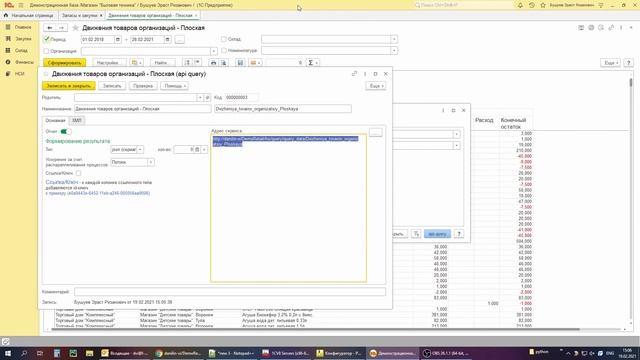This screenshot has width=640, height=360.
Task: Toggle the Организация checkbox
Action: [47, 51]
